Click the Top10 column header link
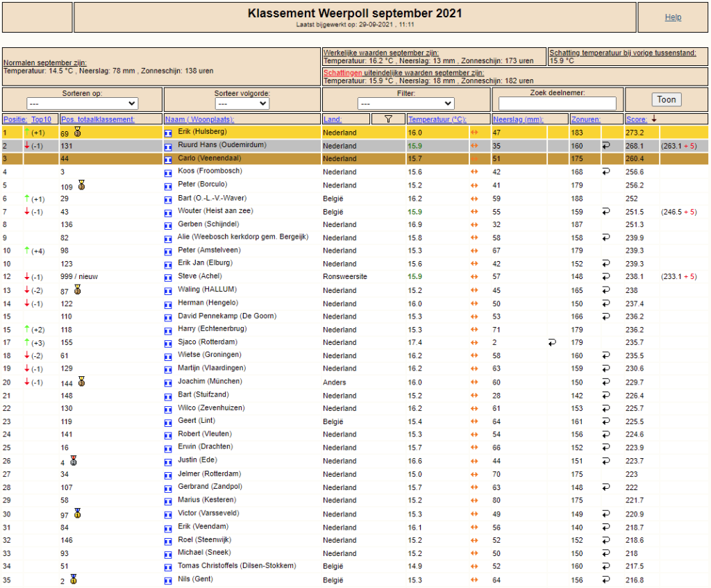Image resolution: width=711 pixels, height=588 pixels. [41, 119]
